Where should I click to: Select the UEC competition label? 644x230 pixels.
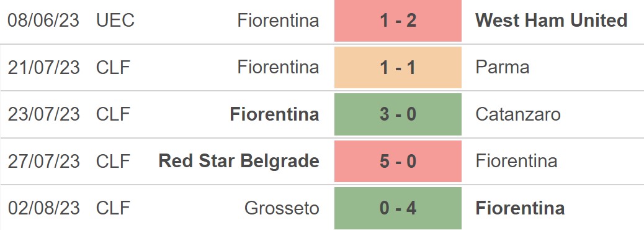click(x=115, y=20)
